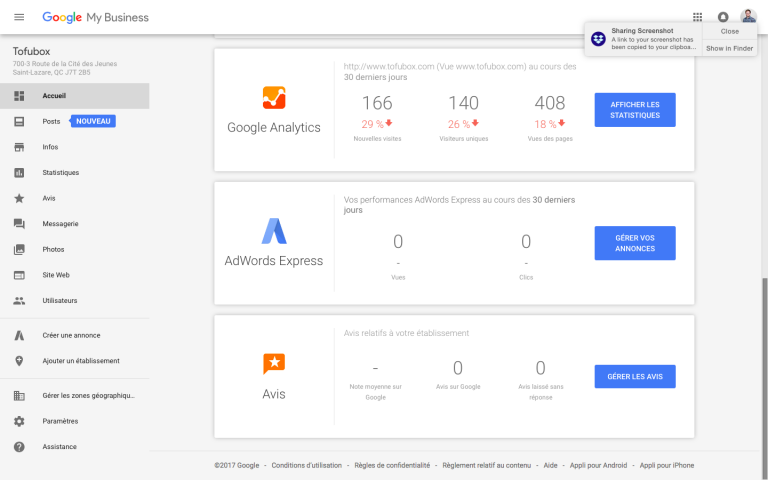Click the AdWords Express Clics count
The height and width of the screenshot is (480, 768).
(x=526, y=242)
